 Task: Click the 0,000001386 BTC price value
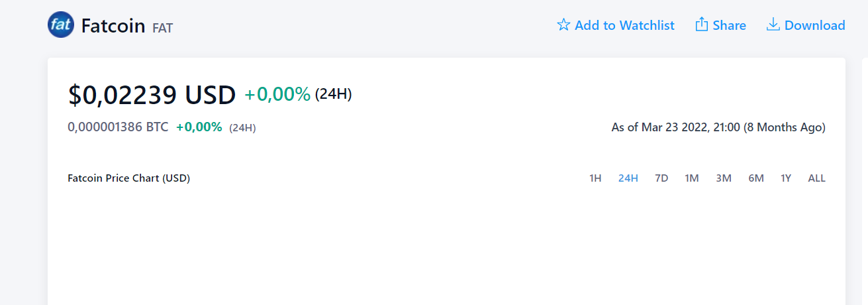pos(118,127)
